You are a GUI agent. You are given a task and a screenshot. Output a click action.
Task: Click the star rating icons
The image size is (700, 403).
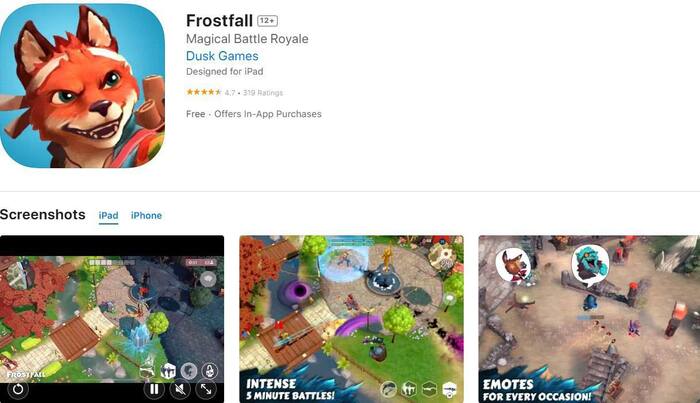pyautogui.click(x=204, y=92)
